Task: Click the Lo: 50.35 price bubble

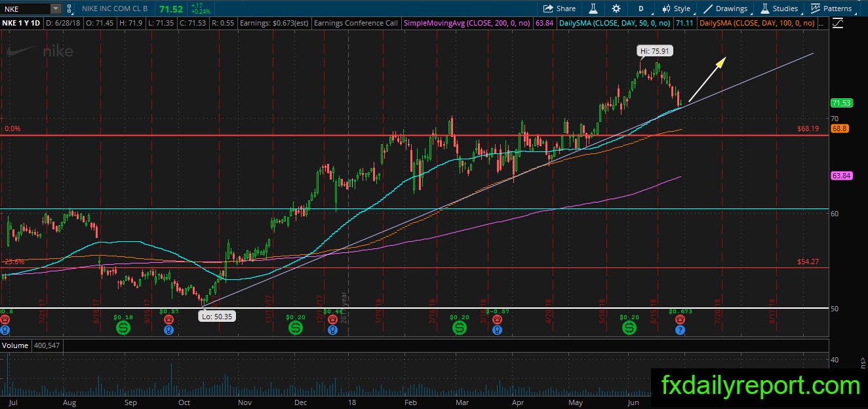Action: [x=216, y=316]
